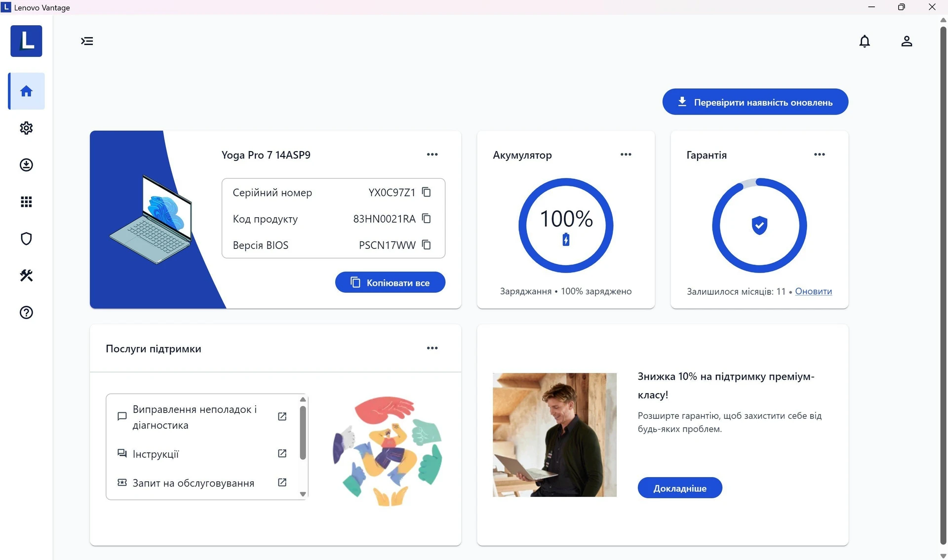
Task: Click the Yoga Pro 7 14ASP9 title
Action: [x=266, y=155]
